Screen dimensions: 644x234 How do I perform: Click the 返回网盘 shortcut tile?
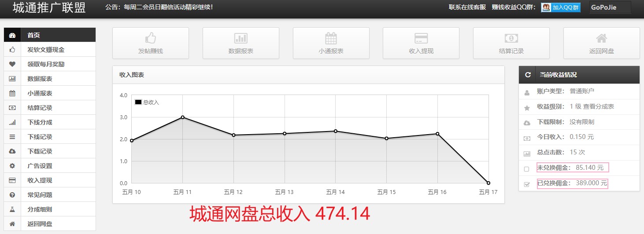(x=602, y=43)
